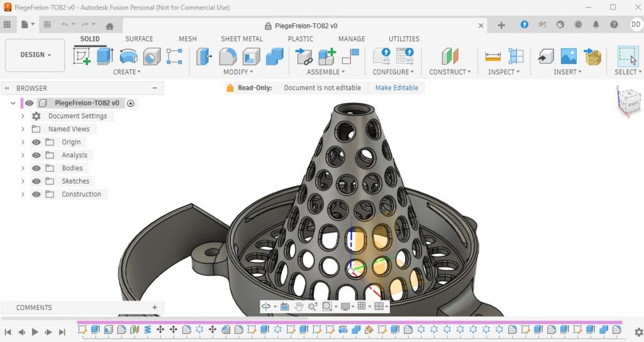Select the Offset Plane construct icon
The image size is (644, 342).
pos(450,57)
